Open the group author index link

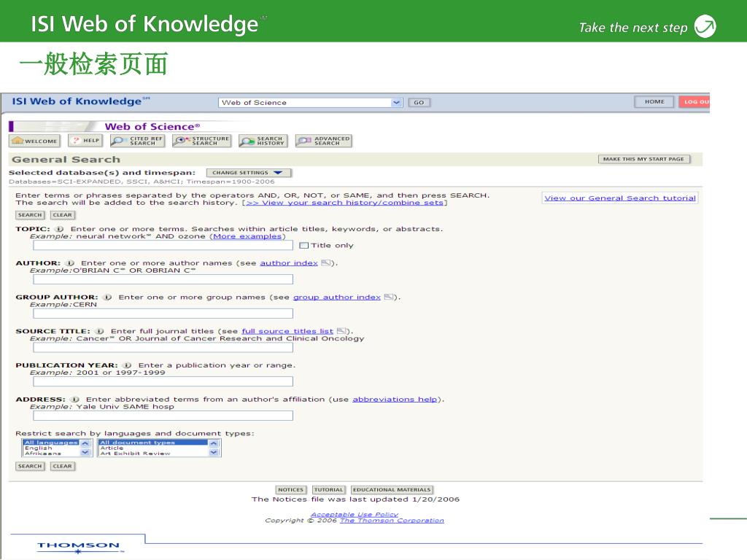click(x=337, y=297)
